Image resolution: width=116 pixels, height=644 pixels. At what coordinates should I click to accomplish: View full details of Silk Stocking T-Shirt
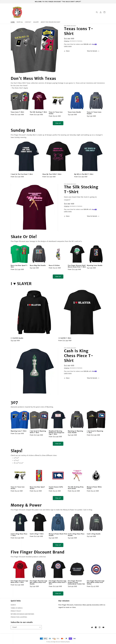point(93,216)
